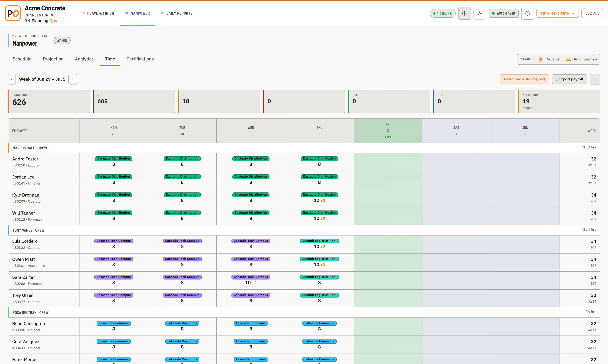Open Cole Vasquez's Wednesday Lakeside Commons entry
This screenshot has height=364, width=608.
click(x=251, y=345)
